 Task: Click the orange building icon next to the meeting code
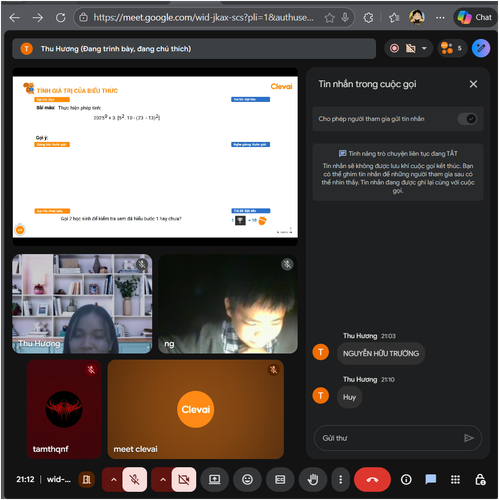[86, 480]
